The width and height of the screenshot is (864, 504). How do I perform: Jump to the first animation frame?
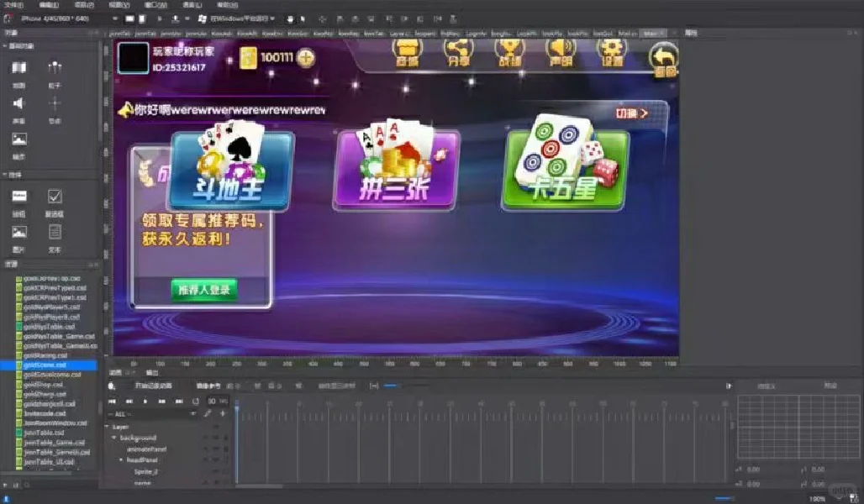coord(113,401)
